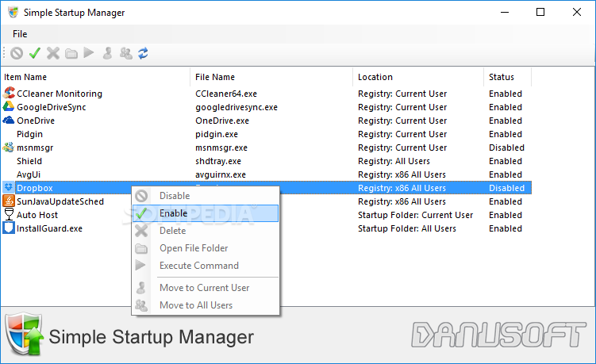
Task: Select the CCleaner Monitoring item
Action: (60, 94)
